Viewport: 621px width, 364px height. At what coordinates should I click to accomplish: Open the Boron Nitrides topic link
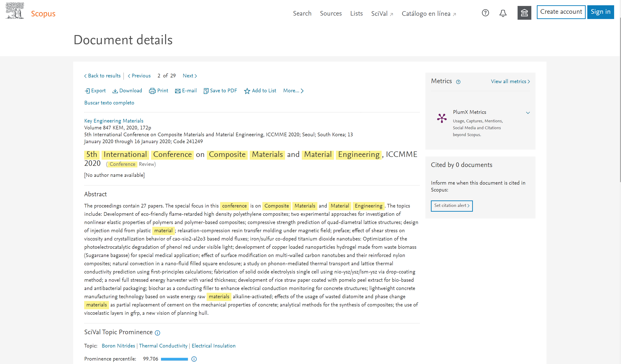point(118,346)
